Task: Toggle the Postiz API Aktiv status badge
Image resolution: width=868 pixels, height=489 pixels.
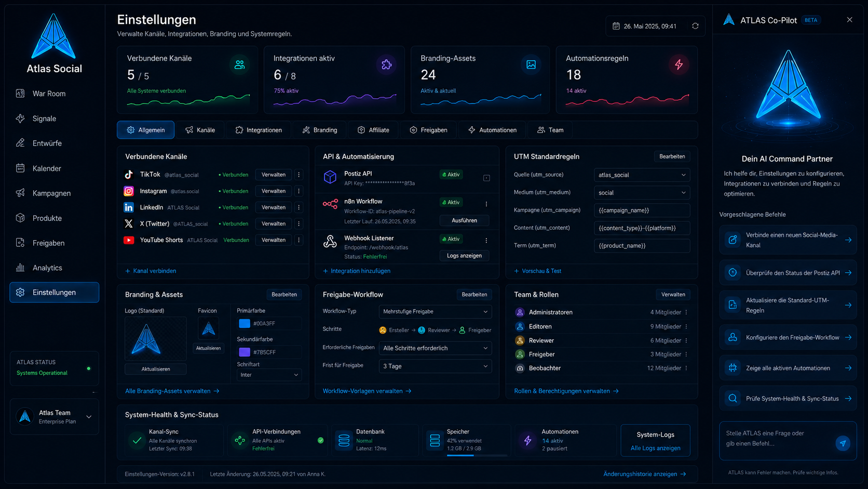Action: (451, 175)
